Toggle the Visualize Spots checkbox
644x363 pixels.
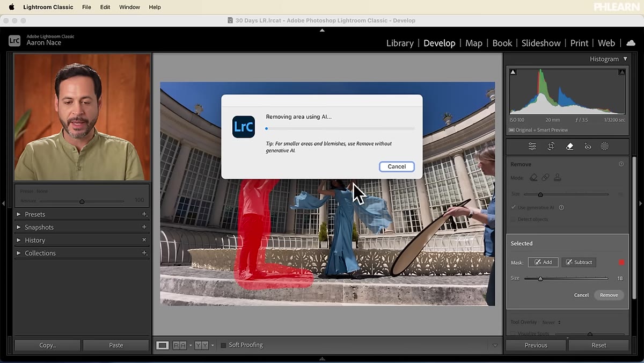pos(514,333)
